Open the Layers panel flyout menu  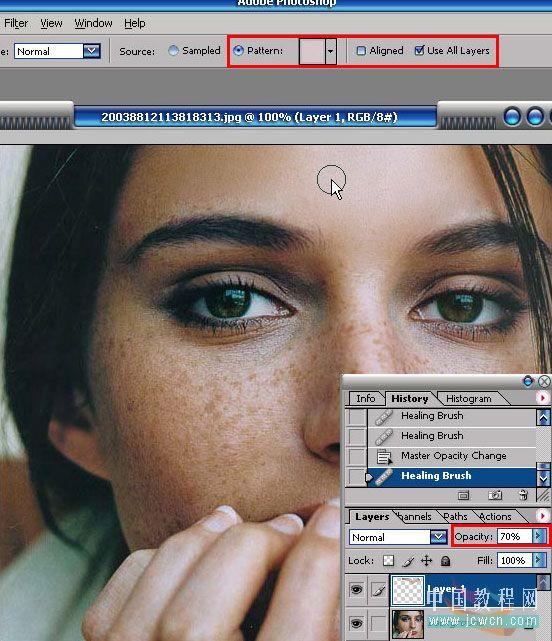543,516
